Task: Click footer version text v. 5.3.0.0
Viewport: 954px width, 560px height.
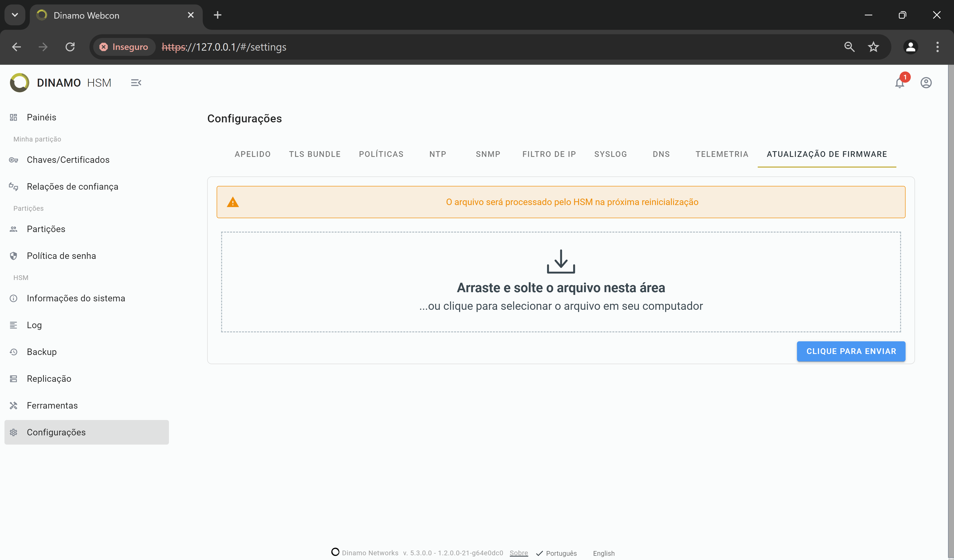Action: tap(453, 553)
